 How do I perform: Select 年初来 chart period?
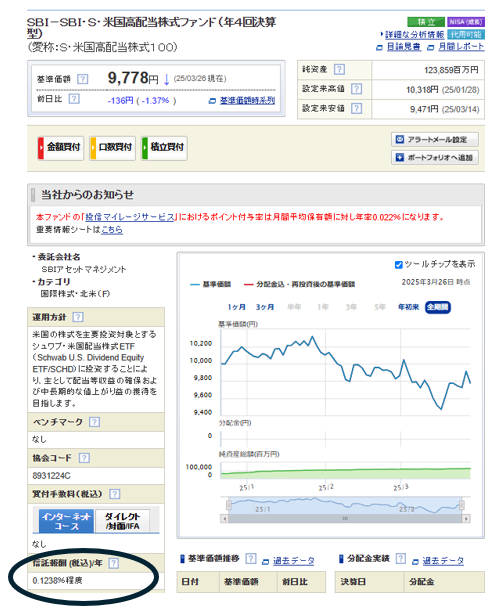409,307
